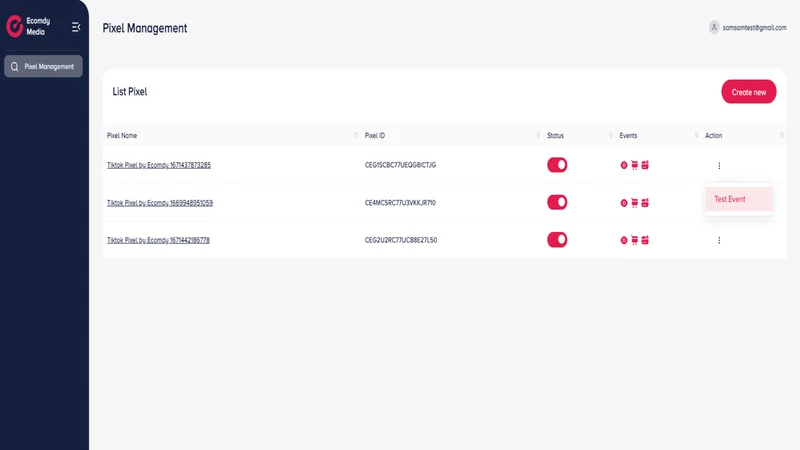Open the action menu for pixel 1671442186778
This screenshot has width=800, height=450.
(x=719, y=240)
